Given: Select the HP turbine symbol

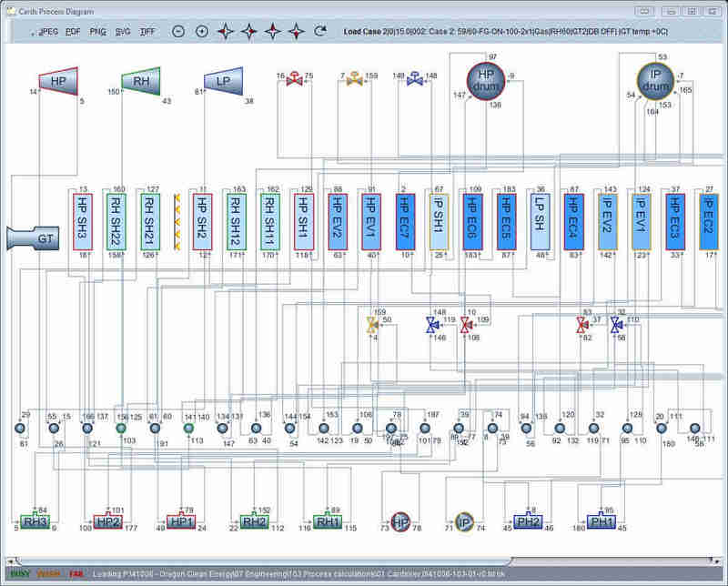Looking at the screenshot, I should tap(58, 81).
